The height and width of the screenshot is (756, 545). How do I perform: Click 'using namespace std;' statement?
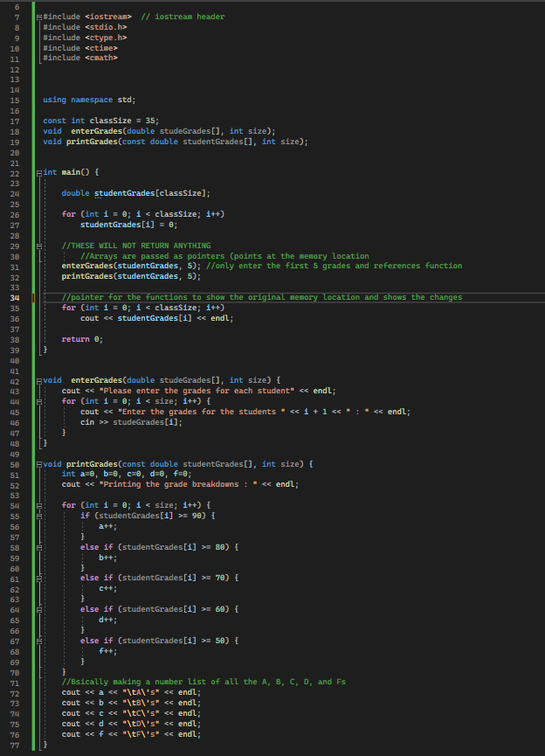(x=89, y=100)
